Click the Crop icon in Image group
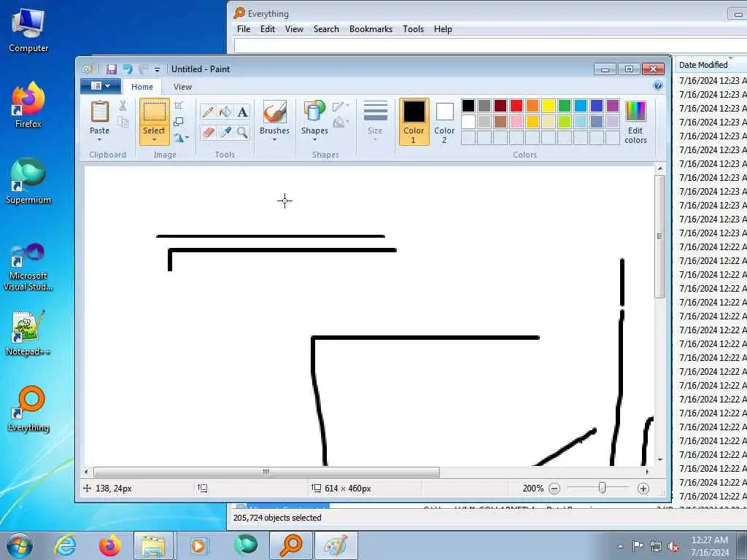This screenshot has width=747, height=560. click(x=179, y=106)
